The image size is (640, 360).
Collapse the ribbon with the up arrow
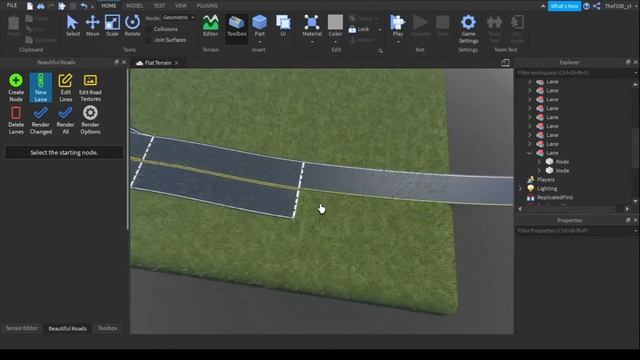point(542,6)
